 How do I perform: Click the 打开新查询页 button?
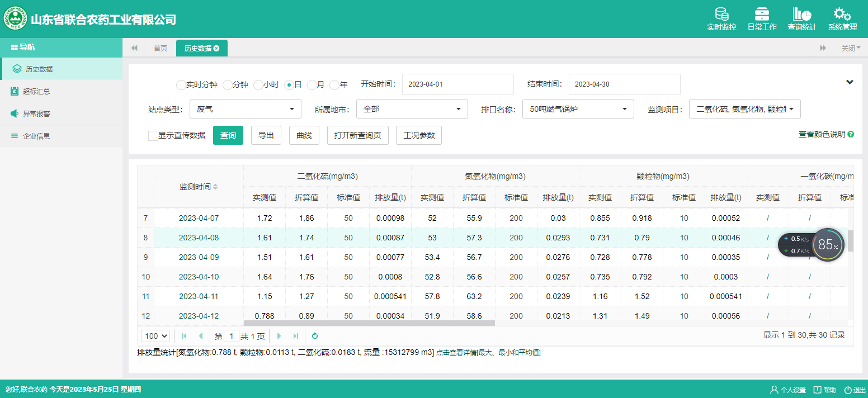coord(358,135)
